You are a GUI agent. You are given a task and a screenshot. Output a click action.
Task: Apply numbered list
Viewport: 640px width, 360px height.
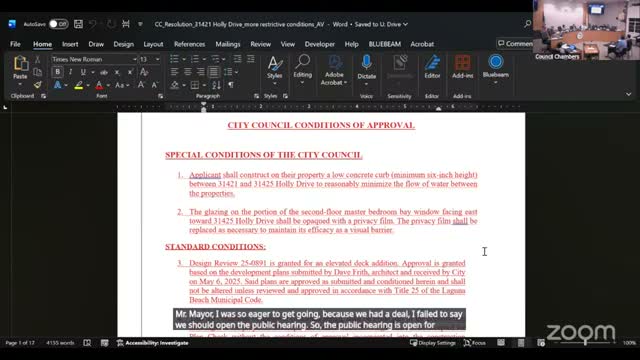point(195,59)
